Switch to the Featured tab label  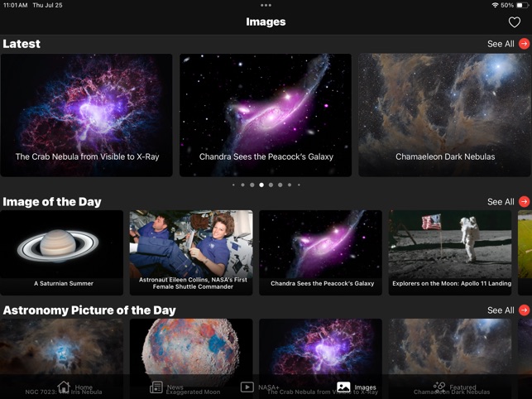click(x=463, y=387)
